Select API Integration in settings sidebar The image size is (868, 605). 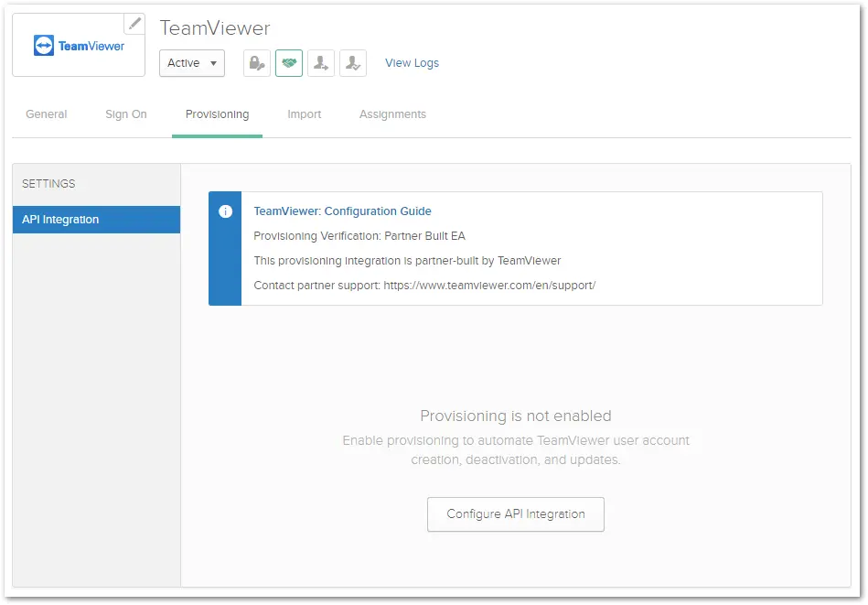pos(96,220)
